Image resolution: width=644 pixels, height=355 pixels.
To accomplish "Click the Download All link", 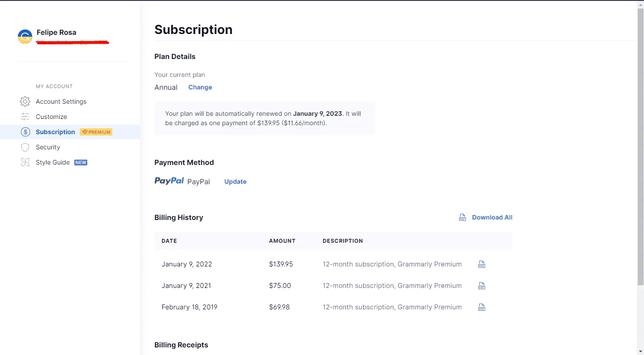I will [x=492, y=217].
